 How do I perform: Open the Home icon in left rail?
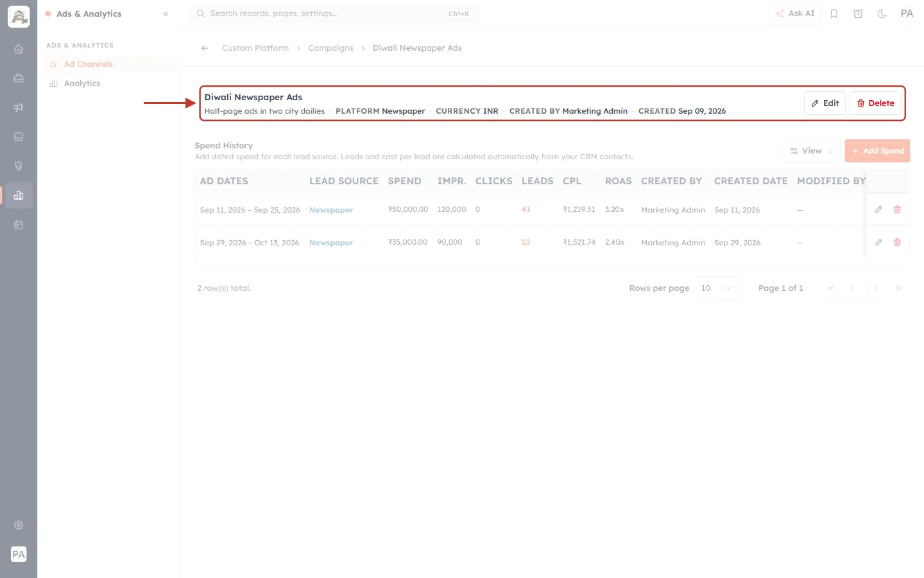[19, 49]
